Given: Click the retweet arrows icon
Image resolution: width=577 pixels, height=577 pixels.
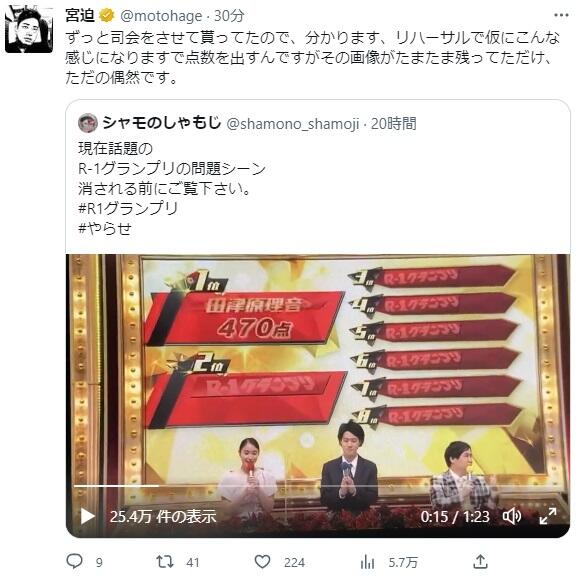Looking at the screenshot, I should 164,562.
